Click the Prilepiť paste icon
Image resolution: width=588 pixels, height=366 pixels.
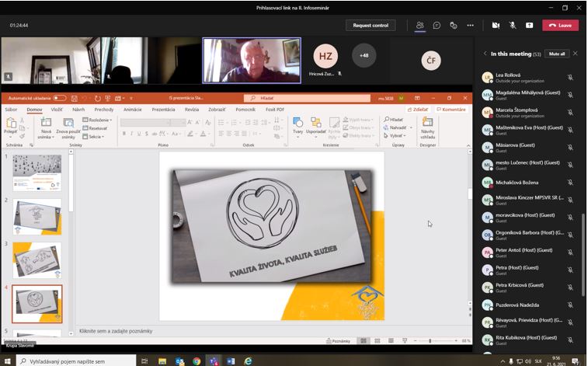11,124
